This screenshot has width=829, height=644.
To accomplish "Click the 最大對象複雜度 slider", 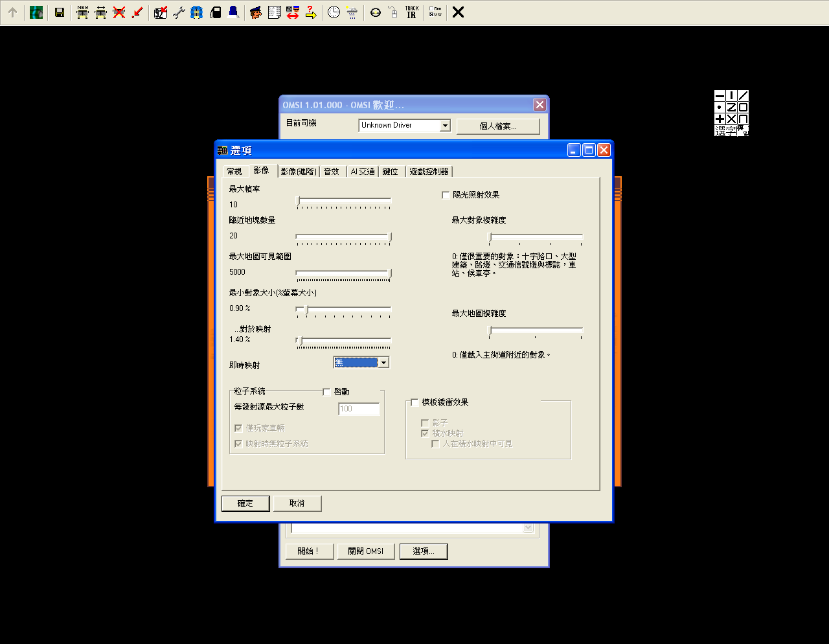I will tap(536, 238).
